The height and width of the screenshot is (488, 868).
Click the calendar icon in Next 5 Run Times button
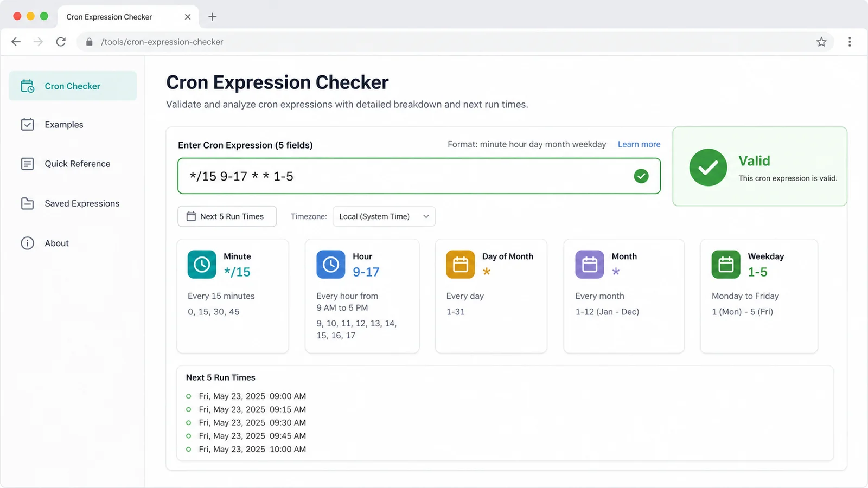[191, 216]
